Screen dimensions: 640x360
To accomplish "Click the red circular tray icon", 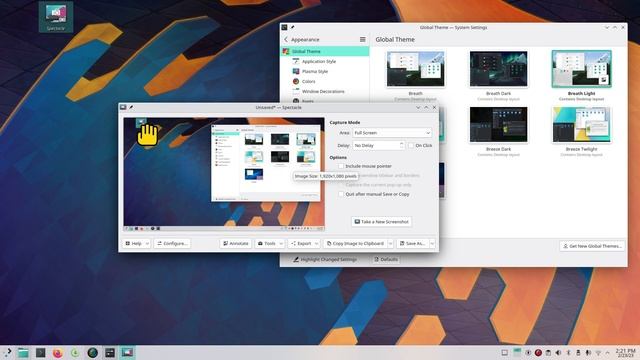I will point(538,353).
